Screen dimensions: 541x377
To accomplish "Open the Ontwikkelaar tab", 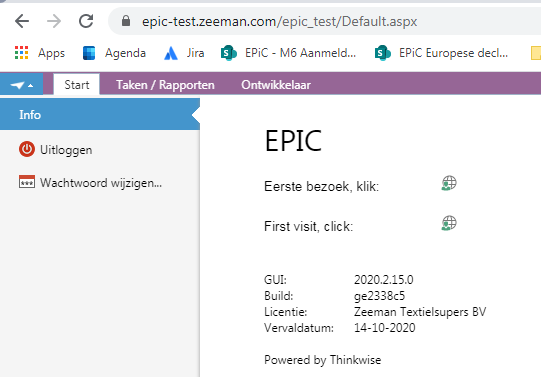I will (276, 85).
